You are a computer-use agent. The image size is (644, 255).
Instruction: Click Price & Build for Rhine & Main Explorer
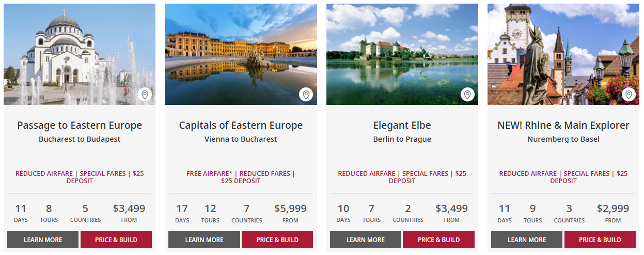click(x=600, y=239)
